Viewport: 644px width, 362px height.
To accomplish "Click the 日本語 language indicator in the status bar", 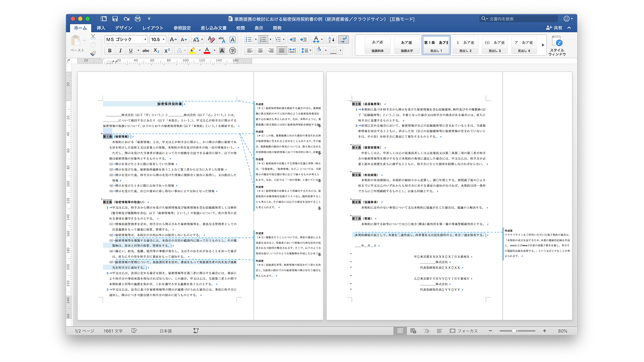I will pyautogui.click(x=166, y=331).
